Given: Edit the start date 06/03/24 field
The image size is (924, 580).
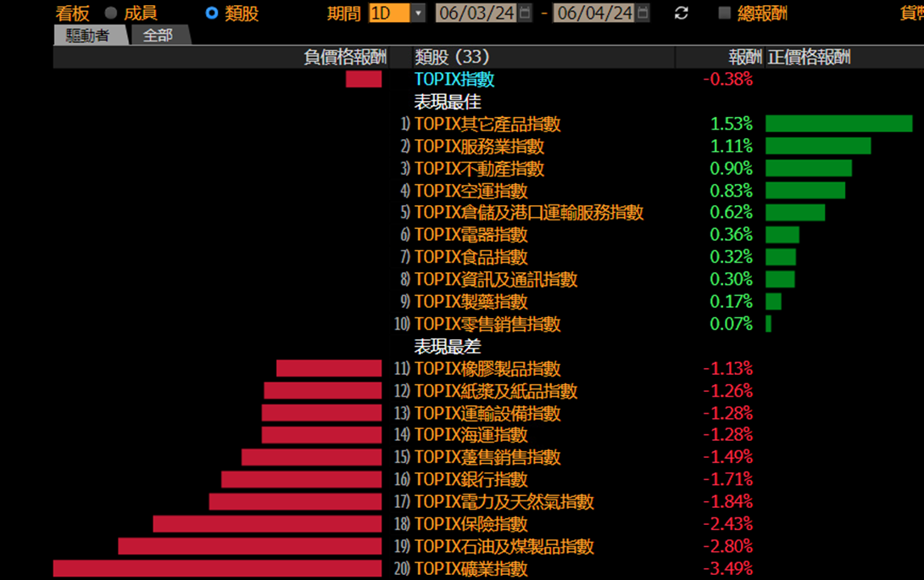Looking at the screenshot, I should pyautogui.click(x=476, y=13).
